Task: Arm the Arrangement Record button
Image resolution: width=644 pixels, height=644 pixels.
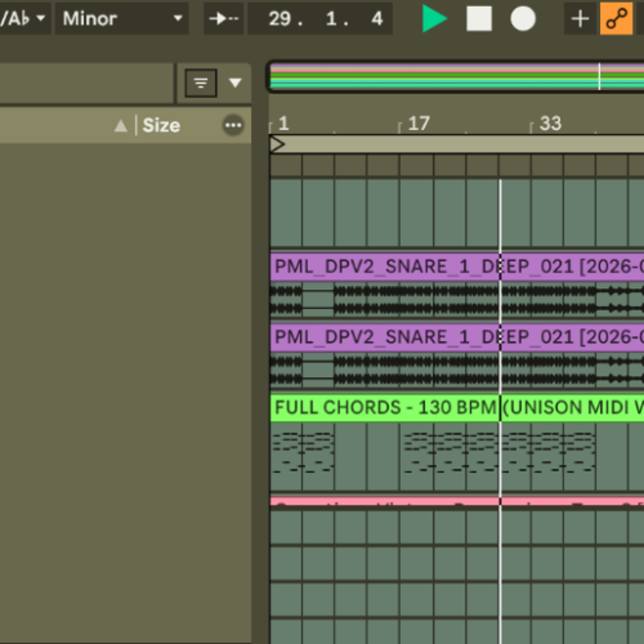Action: pos(523,19)
